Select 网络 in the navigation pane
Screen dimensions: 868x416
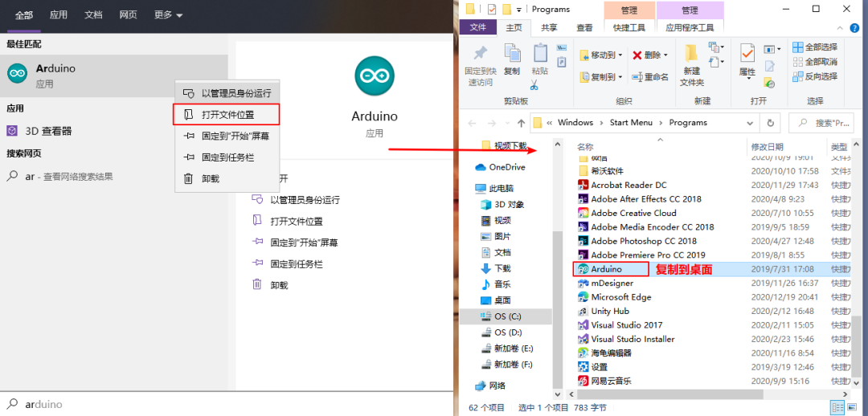click(x=490, y=385)
